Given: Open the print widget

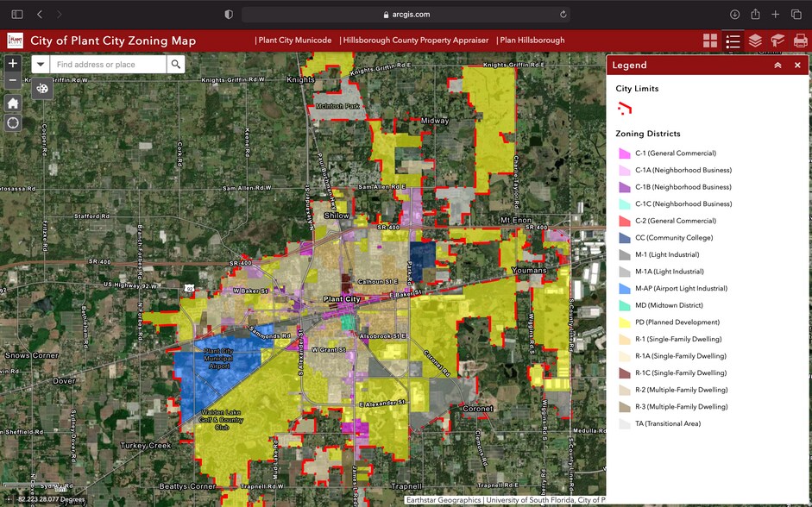Looking at the screenshot, I should click(x=800, y=41).
